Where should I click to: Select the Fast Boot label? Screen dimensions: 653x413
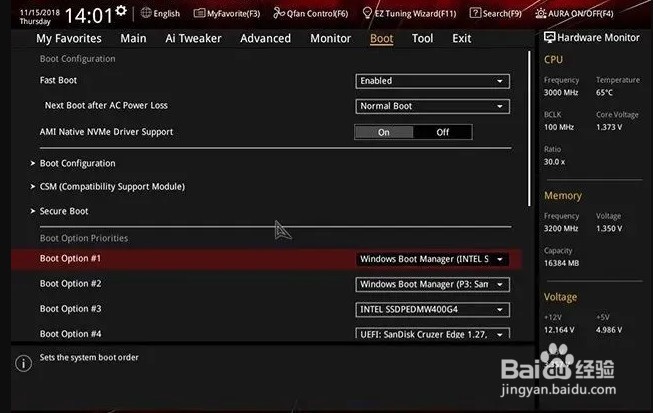point(58,80)
